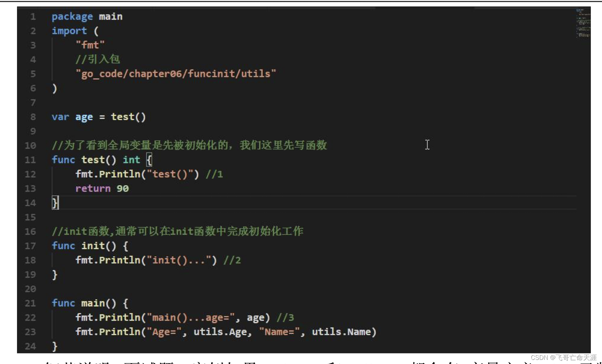Click 'return 90' statement
This screenshot has height=364, width=602.
102,189
